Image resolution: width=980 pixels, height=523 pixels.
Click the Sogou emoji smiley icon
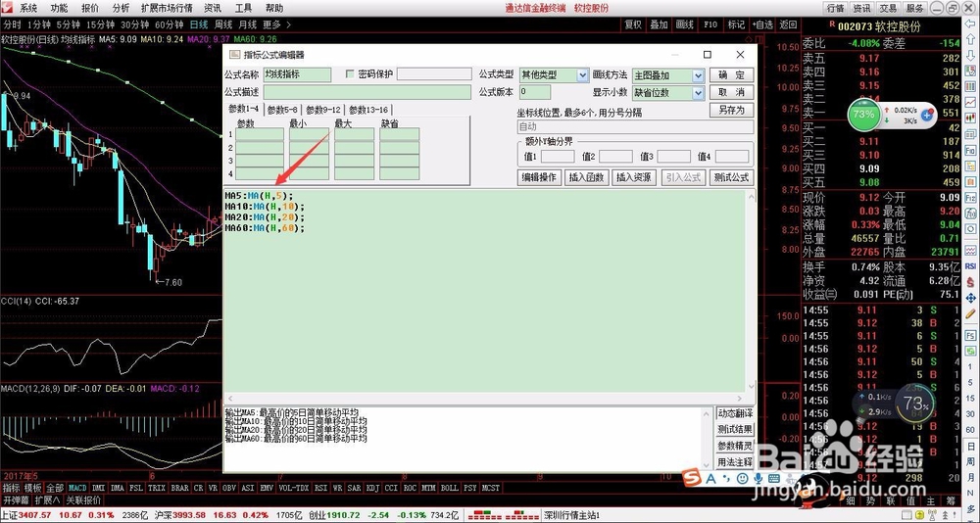743,479
